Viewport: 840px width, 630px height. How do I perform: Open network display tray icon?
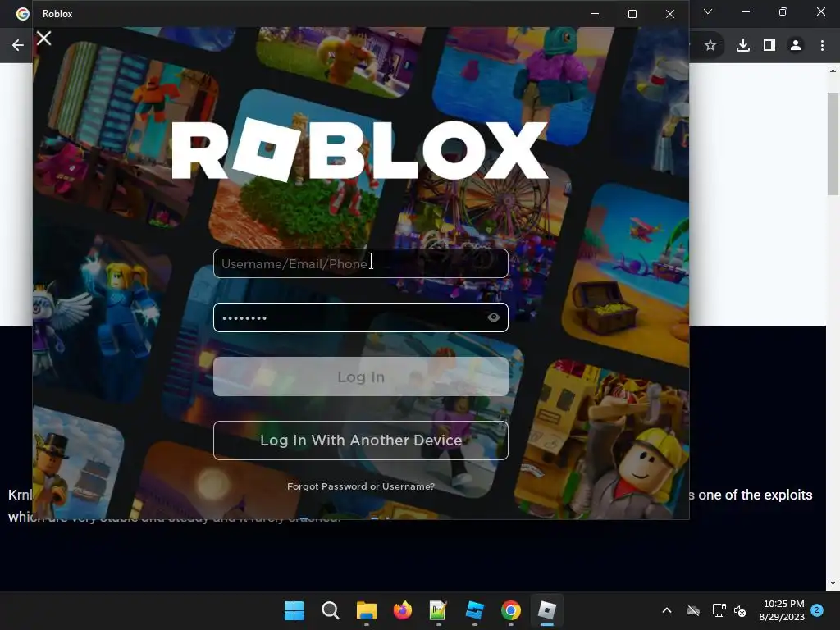coord(719,610)
